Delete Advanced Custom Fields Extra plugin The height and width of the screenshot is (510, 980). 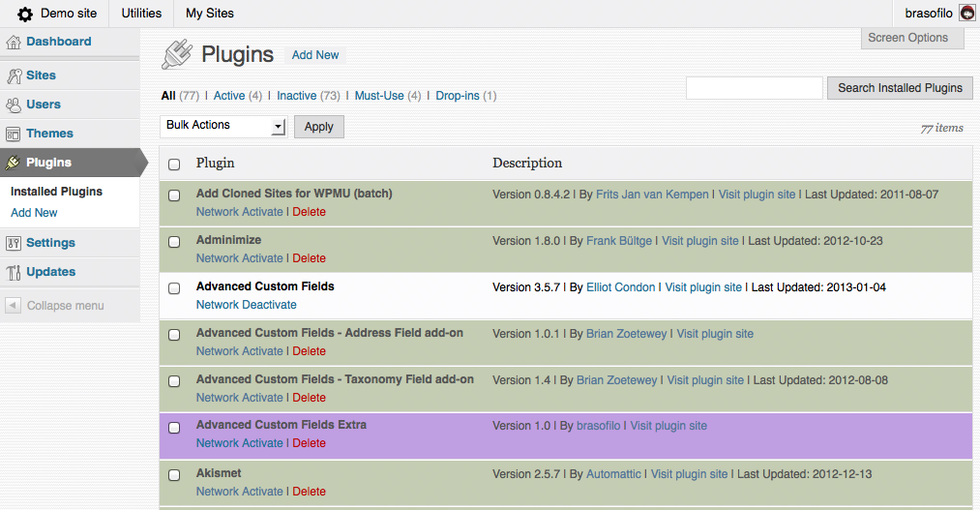(x=309, y=443)
